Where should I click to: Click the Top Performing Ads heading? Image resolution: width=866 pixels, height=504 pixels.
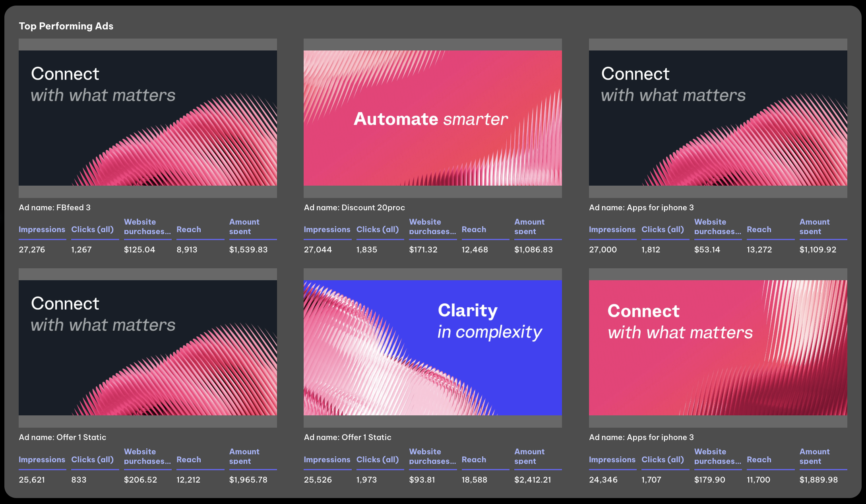[x=66, y=26]
